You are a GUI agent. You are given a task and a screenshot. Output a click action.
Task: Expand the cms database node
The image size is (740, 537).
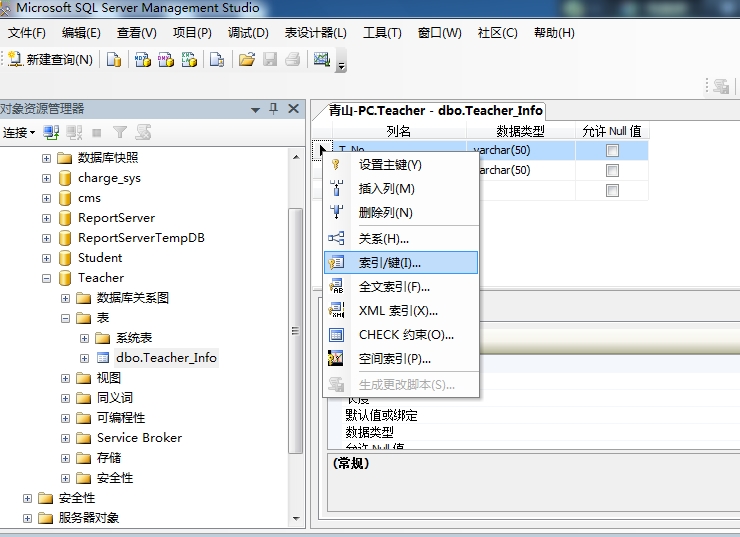[46, 198]
